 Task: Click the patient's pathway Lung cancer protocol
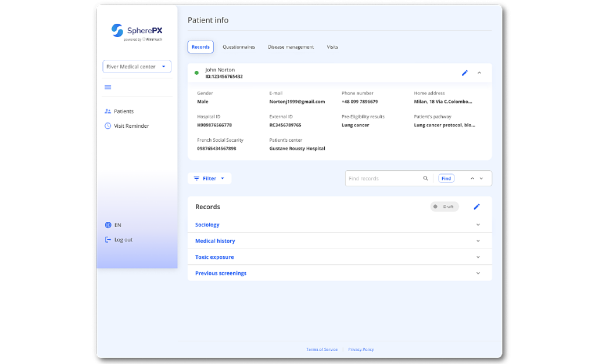445,125
